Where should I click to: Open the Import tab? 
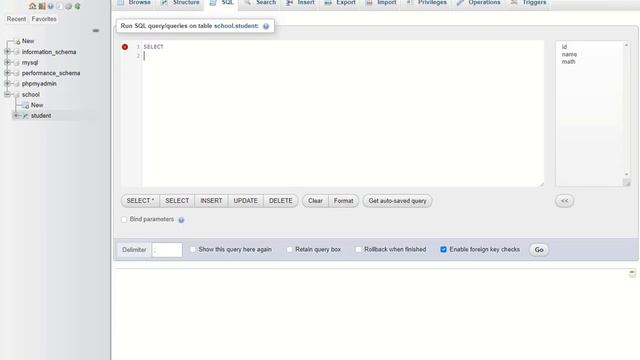pos(381,3)
